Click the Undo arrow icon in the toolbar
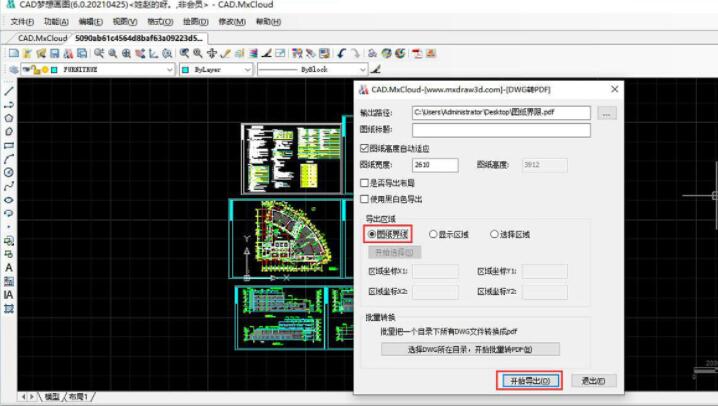This screenshot has height=406, width=718. (342, 54)
